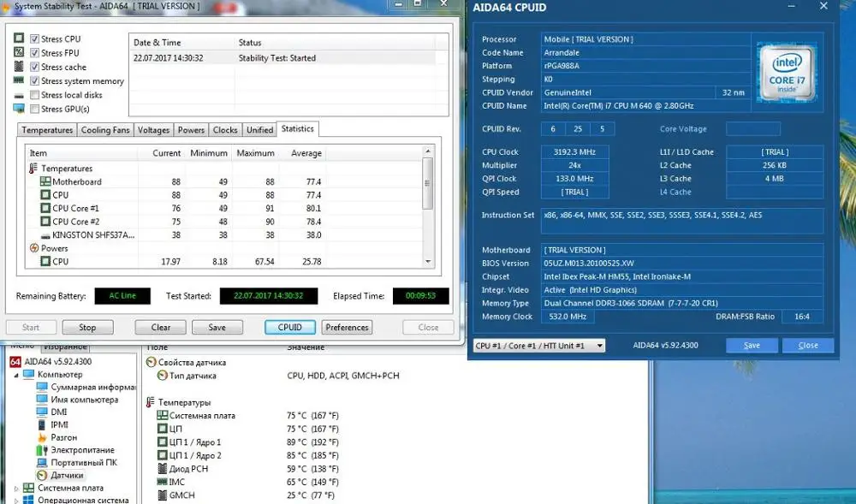Screen dimensions: 856x504
Task: Switch to the Temperatures tab
Action: coord(47,130)
